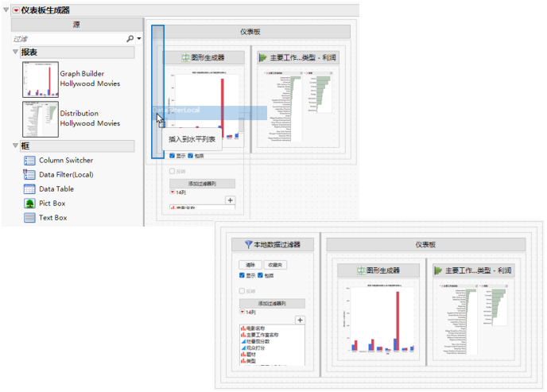The width and height of the screenshot is (547, 392).
Task: Toggle the 显示 checkbox in the bottom local data filter
Action: (242, 275)
